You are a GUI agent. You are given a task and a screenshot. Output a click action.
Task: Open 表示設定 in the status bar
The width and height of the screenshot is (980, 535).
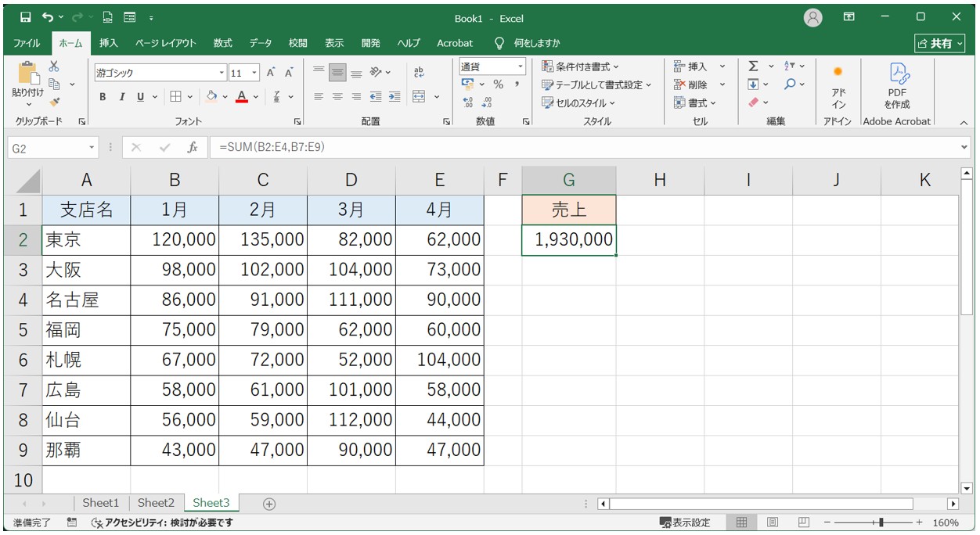click(x=685, y=522)
